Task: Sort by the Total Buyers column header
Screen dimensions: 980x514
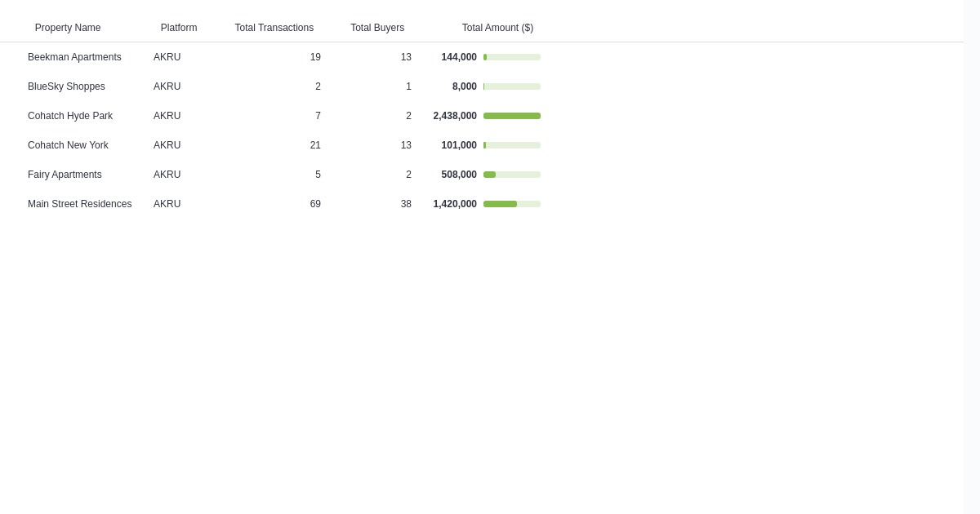Action: pos(377,28)
